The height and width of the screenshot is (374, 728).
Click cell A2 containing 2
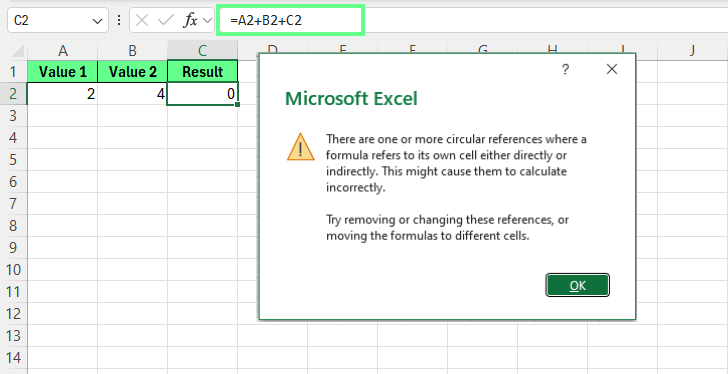(63, 94)
